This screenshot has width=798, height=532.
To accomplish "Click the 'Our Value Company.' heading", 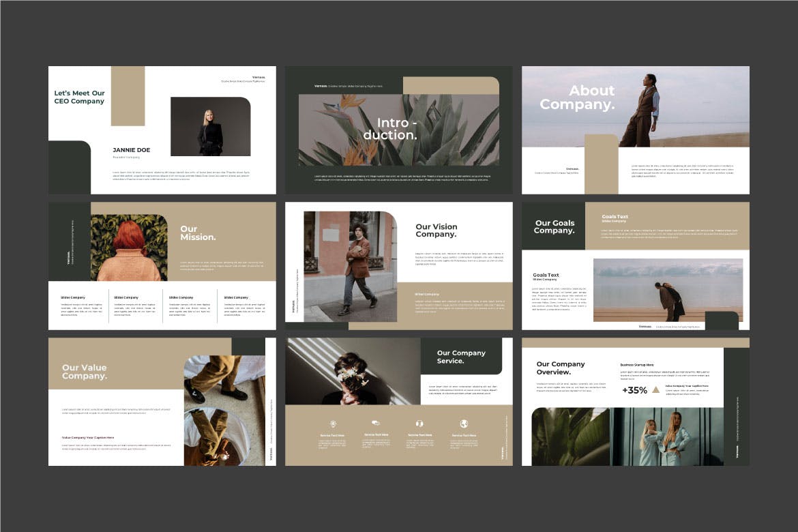I will [x=85, y=372].
